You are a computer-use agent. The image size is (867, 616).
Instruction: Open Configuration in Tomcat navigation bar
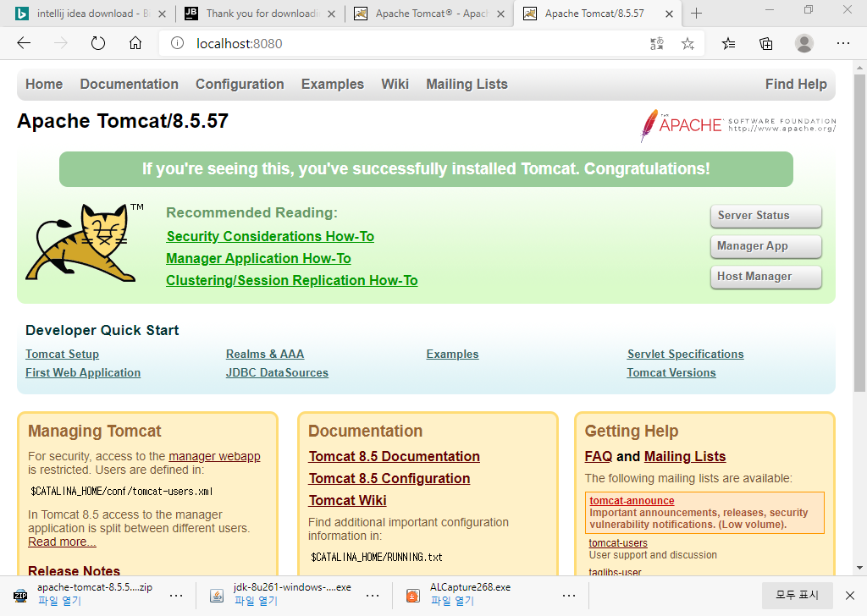(240, 84)
